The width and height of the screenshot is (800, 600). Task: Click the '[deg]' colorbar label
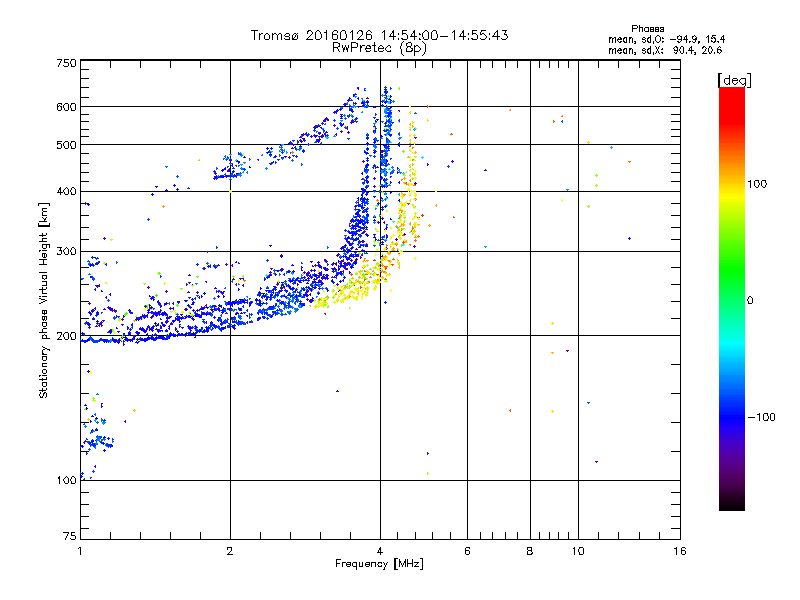pos(734,80)
